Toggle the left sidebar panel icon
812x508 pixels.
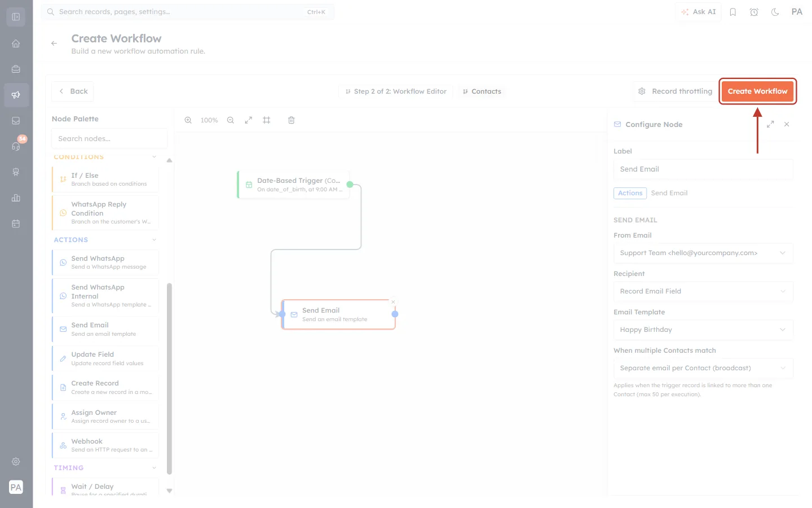click(x=16, y=17)
